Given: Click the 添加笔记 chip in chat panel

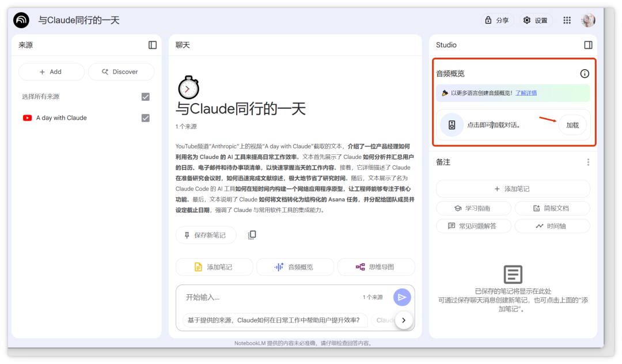Looking at the screenshot, I should (x=214, y=267).
